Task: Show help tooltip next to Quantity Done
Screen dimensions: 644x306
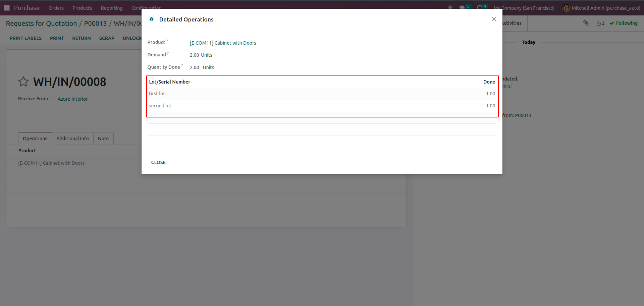Action: pyautogui.click(x=182, y=66)
